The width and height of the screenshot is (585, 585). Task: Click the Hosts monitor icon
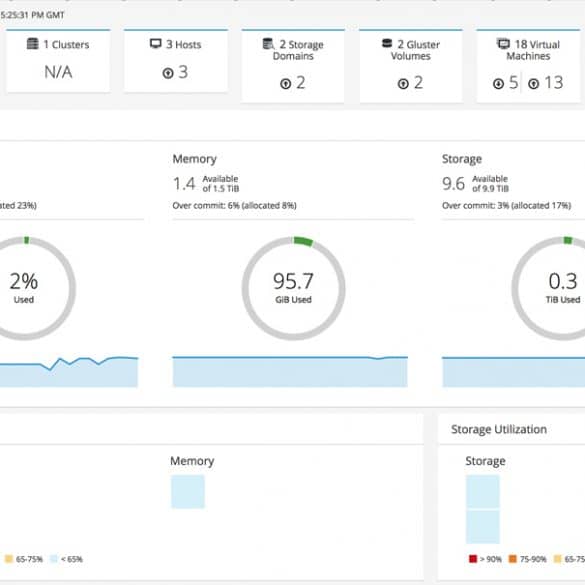(x=156, y=44)
